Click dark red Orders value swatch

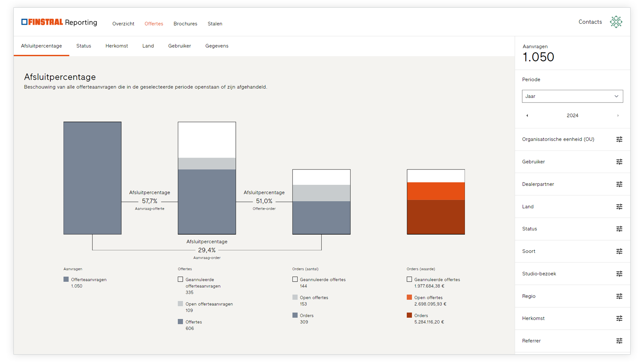(x=409, y=315)
